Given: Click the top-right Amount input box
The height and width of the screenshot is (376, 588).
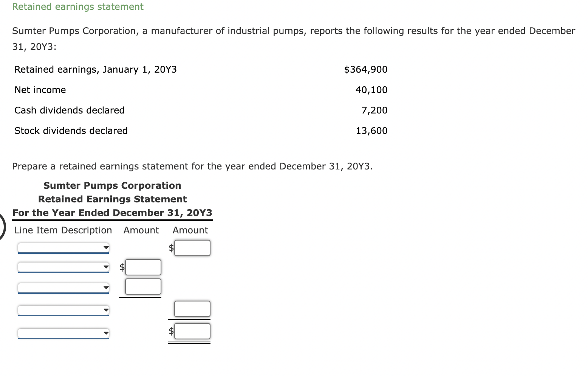Looking at the screenshot, I should pyautogui.click(x=192, y=248).
